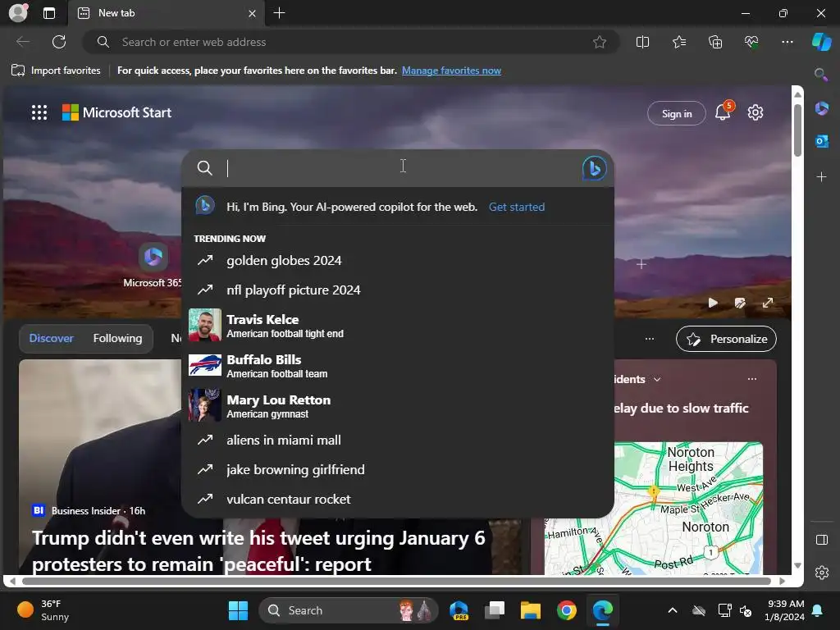The image size is (840, 630).
Task: Open Google Chrome from taskbar
Action: (566, 610)
